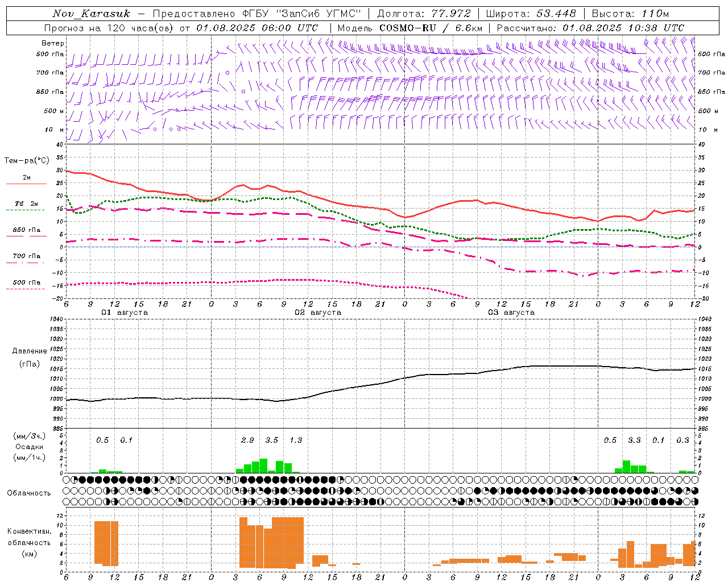This screenshot has width=728, height=582.
Task: Click the 1.3 precipitation value
Action: (296, 440)
